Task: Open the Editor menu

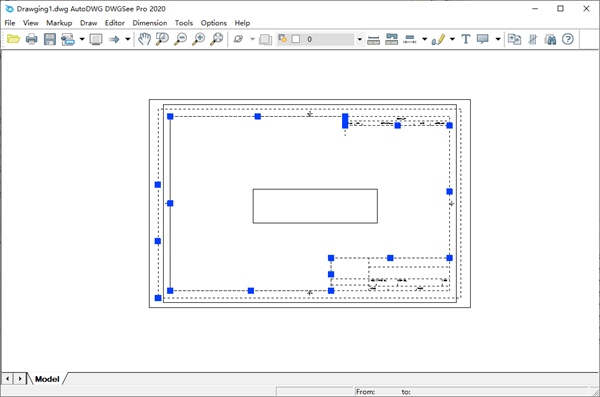Action: click(x=115, y=23)
